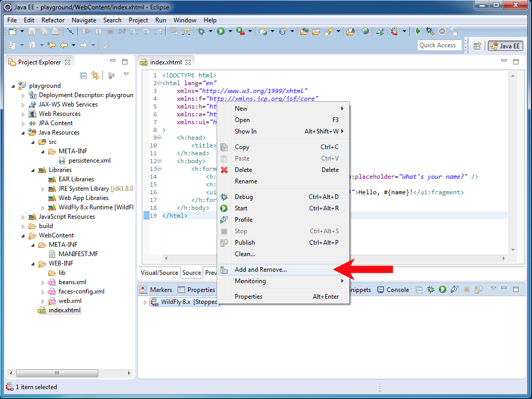Screen dimensions: 532x399
Task: Open the Console view tab
Action: (x=393, y=290)
